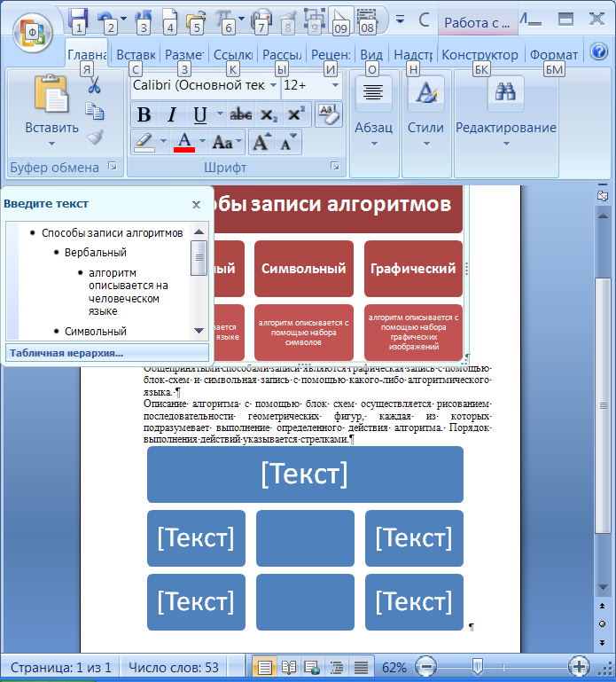Open Customize Quick Access Toolbar dropdown

point(400,20)
